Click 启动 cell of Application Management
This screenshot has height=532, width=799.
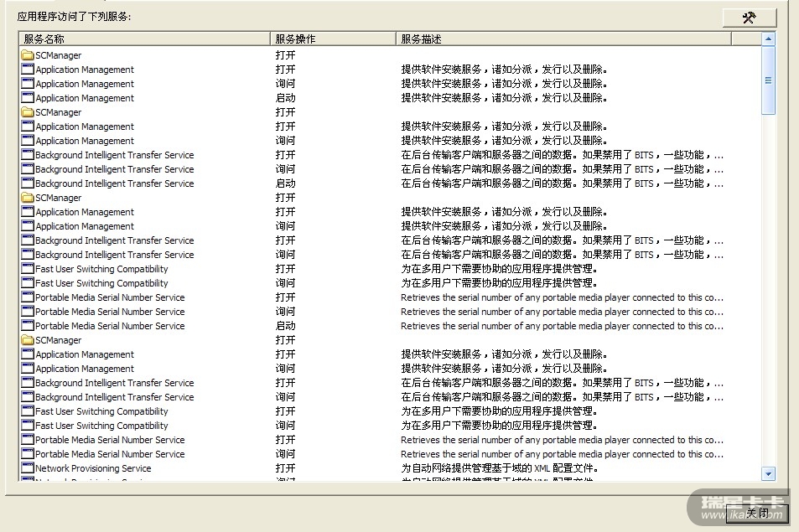pos(285,98)
